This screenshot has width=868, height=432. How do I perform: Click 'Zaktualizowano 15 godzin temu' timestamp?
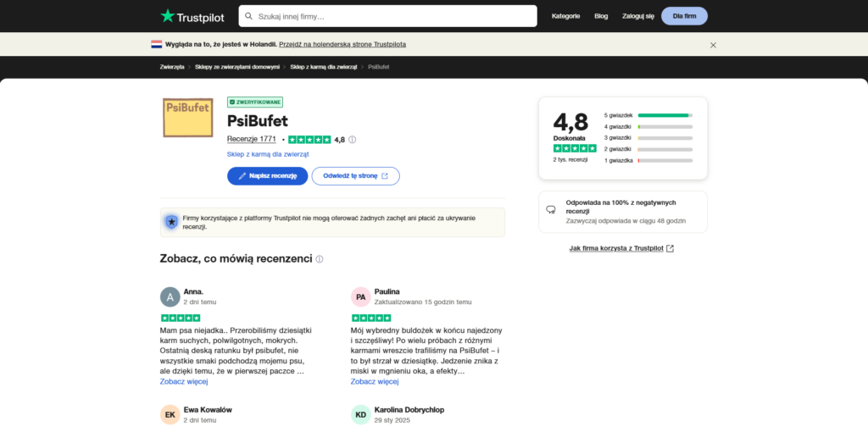pyautogui.click(x=423, y=302)
